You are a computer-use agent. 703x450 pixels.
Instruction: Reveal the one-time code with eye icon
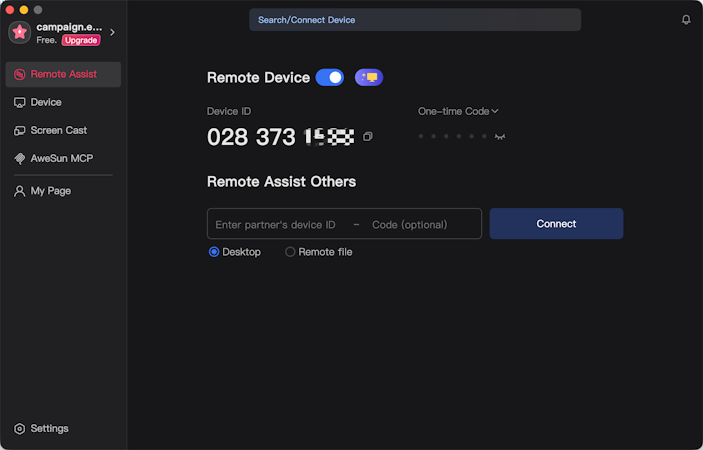(500, 137)
